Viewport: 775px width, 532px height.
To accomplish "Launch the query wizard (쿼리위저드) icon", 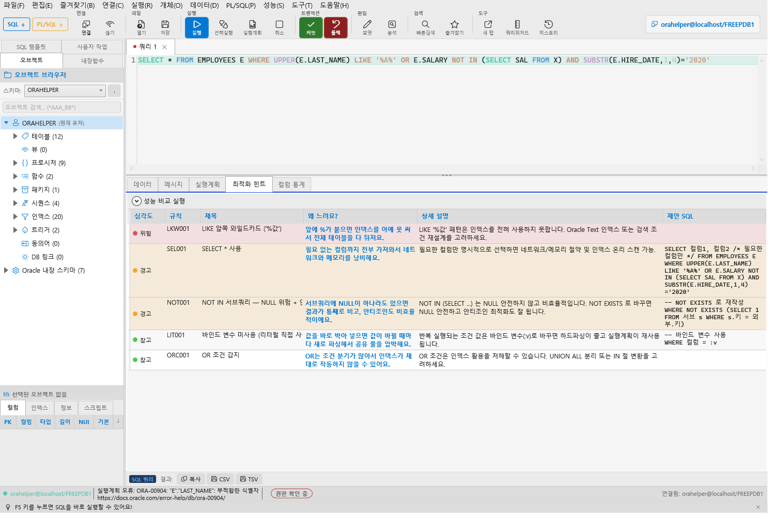I will tap(517, 27).
